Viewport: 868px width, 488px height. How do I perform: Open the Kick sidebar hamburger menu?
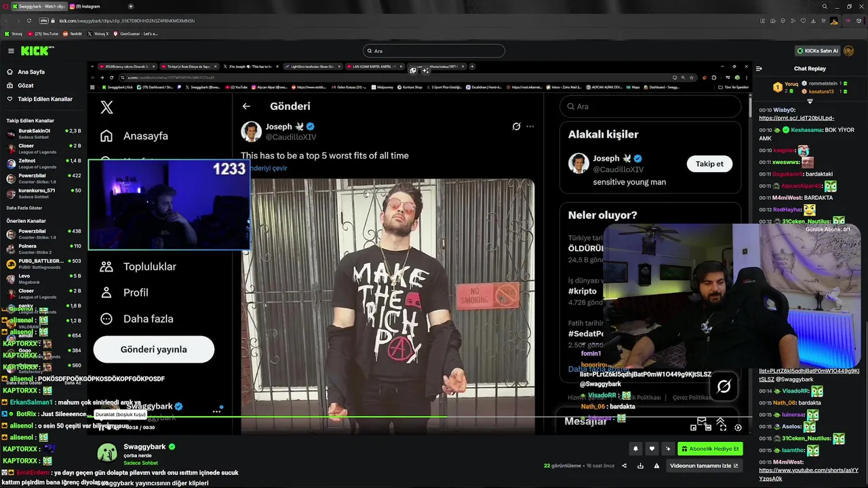click(x=11, y=51)
